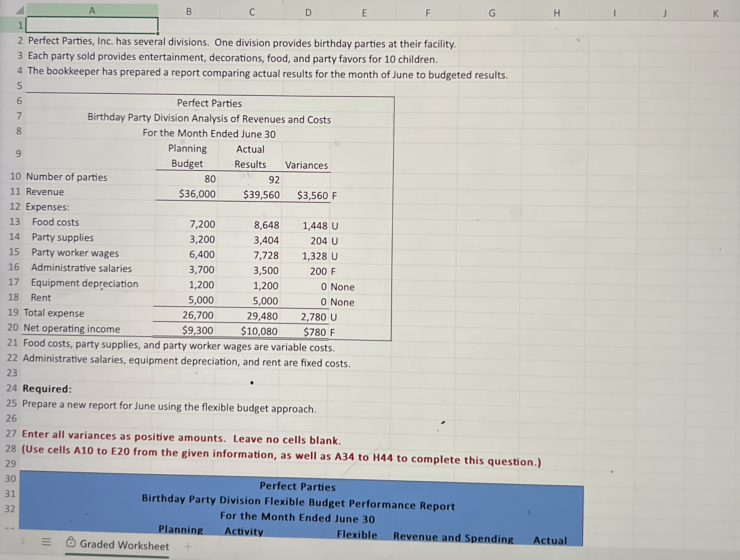Click the $10,080 actual net operating income
The image size is (740, 560).
[259, 331]
